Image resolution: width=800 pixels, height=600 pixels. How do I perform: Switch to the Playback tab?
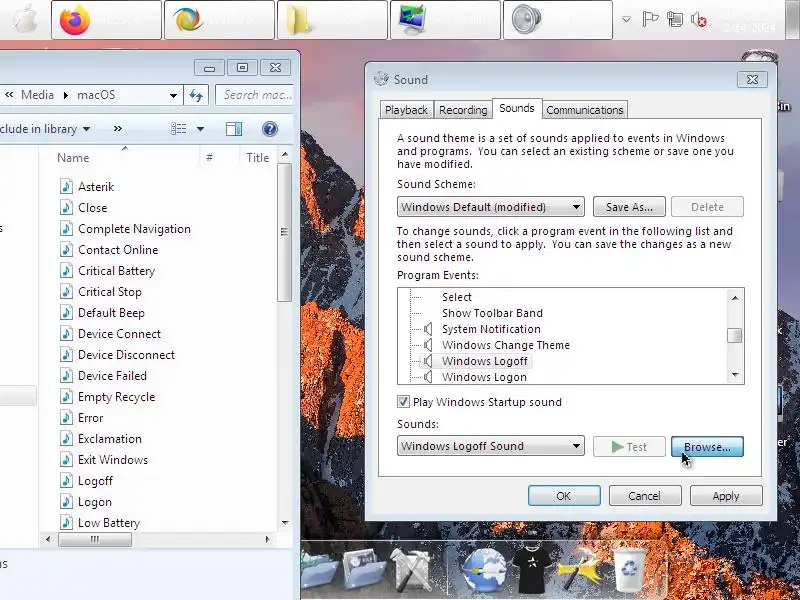point(406,110)
